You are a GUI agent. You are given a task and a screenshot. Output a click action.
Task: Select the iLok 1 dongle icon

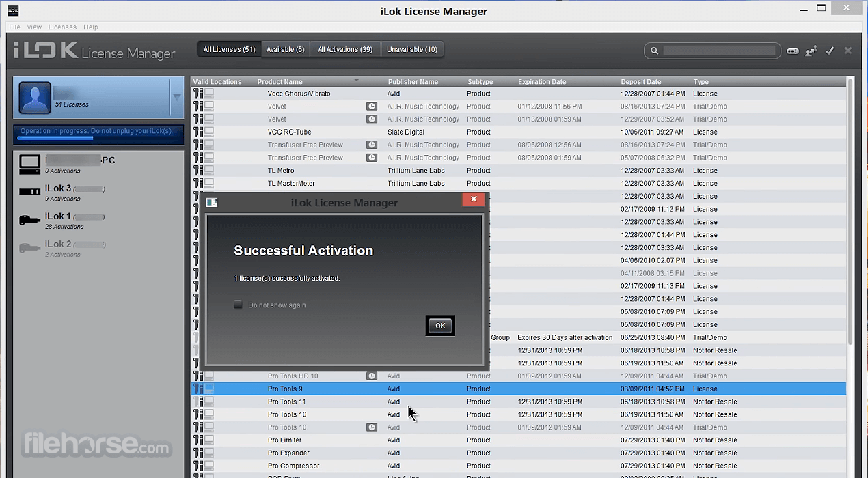(29, 220)
